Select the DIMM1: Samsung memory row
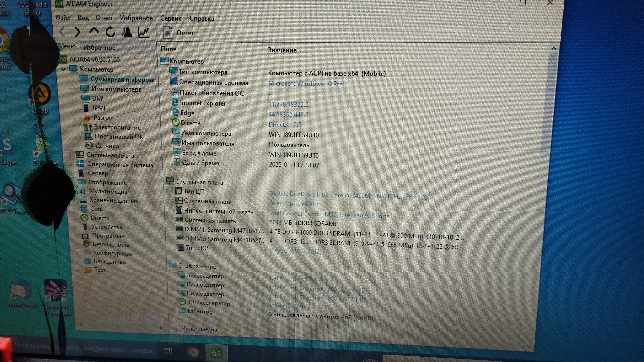Viewport: 644px width, 362px height. coord(320,233)
